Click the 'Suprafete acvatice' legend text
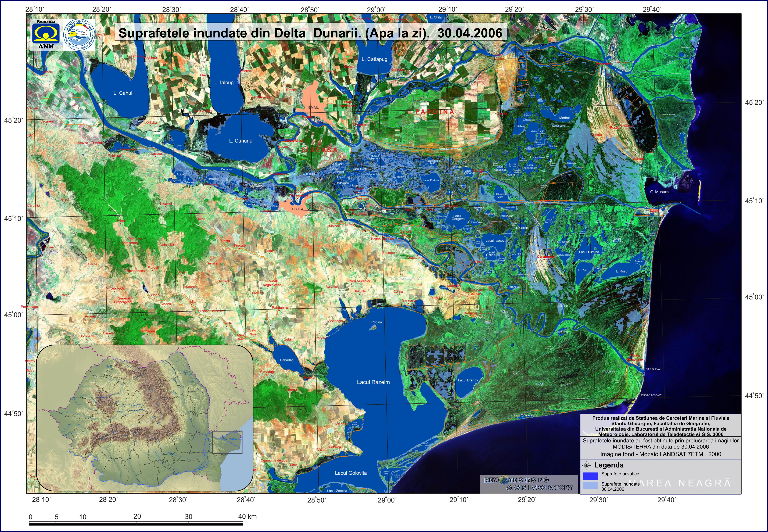 pos(620,474)
